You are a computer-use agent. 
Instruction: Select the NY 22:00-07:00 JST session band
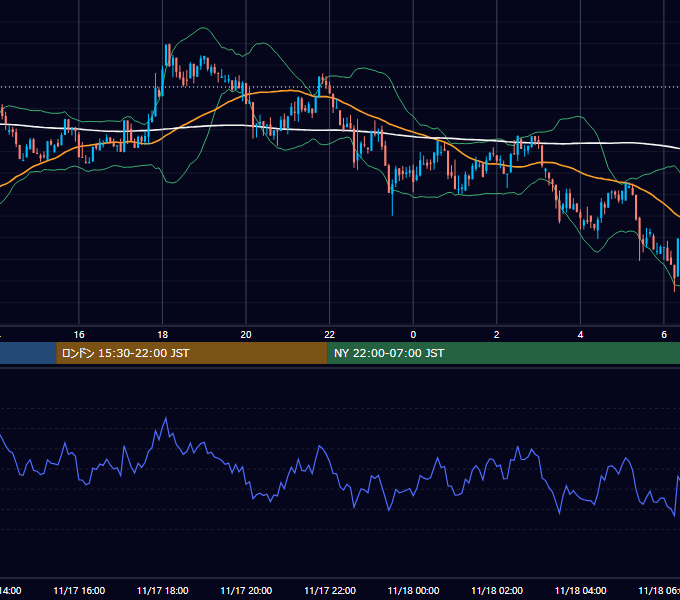click(x=503, y=353)
